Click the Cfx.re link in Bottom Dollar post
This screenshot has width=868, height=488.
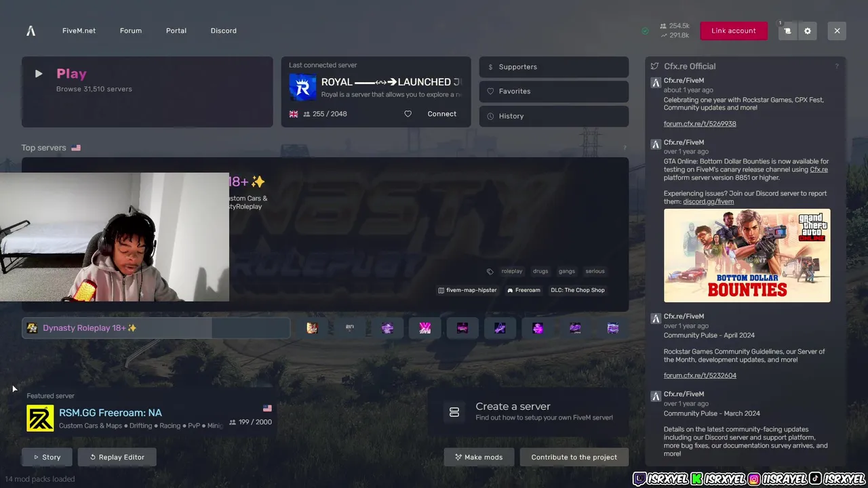point(818,169)
